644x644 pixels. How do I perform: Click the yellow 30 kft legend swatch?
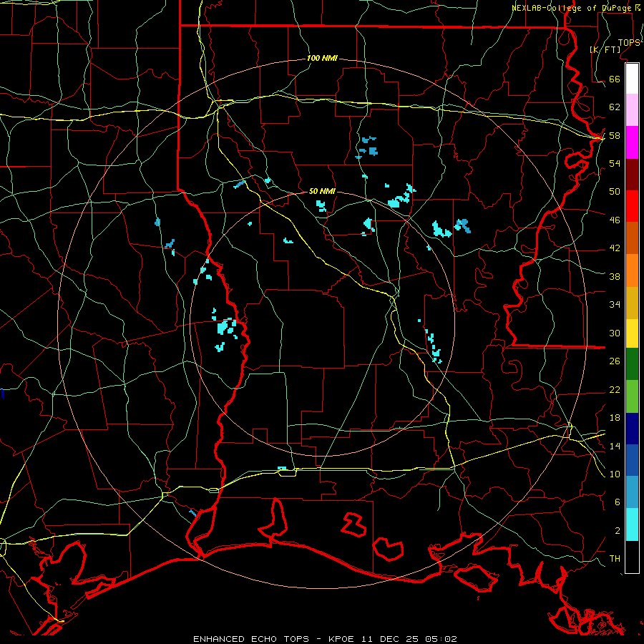pyautogui.click(x=632, y=333)
